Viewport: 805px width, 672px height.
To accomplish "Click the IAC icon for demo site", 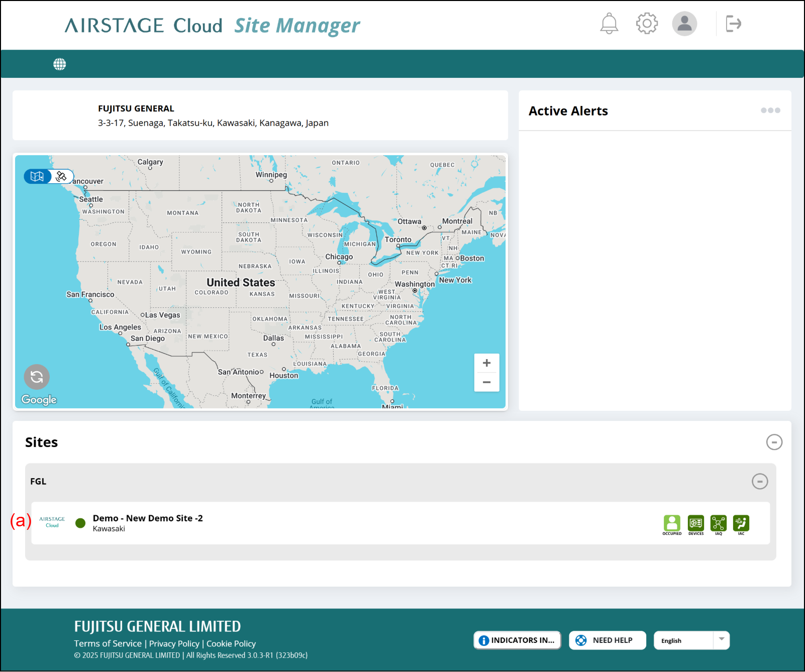I will coord(741,524).
